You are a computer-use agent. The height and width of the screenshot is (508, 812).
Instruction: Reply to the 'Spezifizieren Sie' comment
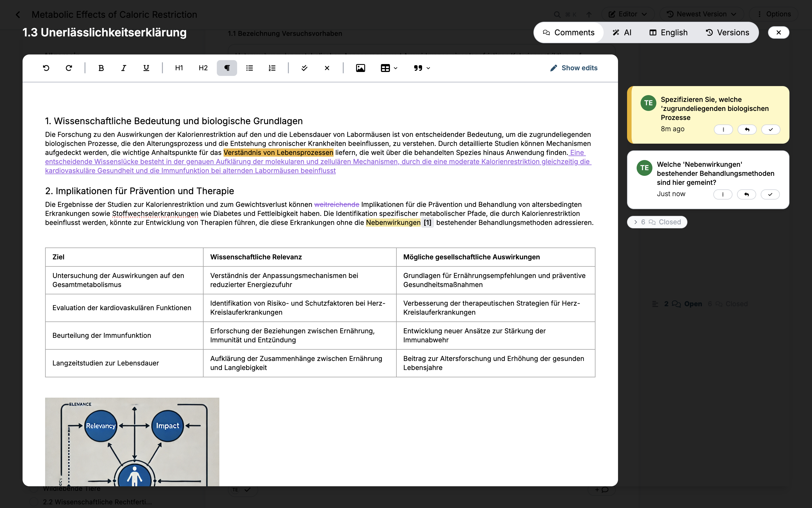coord(747,129)
